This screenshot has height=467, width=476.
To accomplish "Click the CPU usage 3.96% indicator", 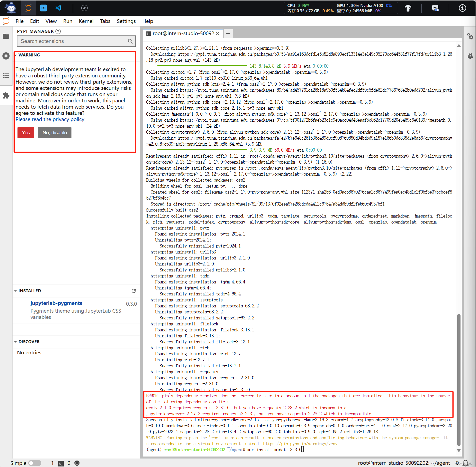I will click(x=298, y=5).
